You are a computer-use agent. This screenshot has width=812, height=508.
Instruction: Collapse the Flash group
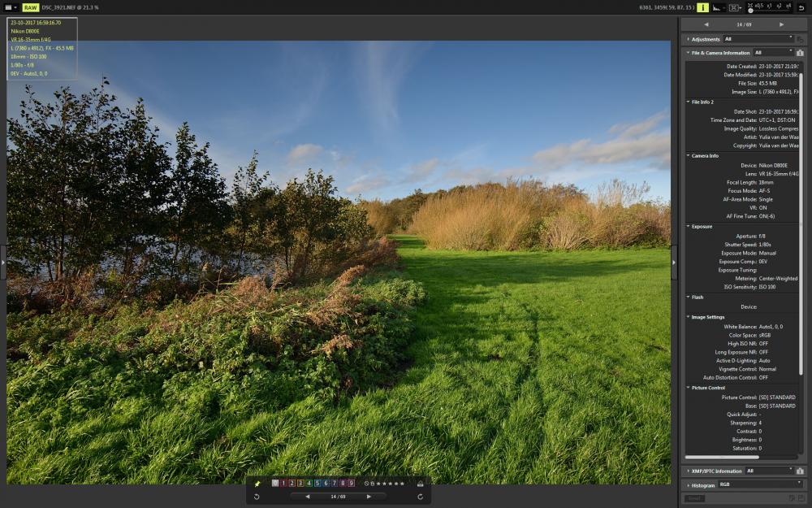(x=689, y=297)
